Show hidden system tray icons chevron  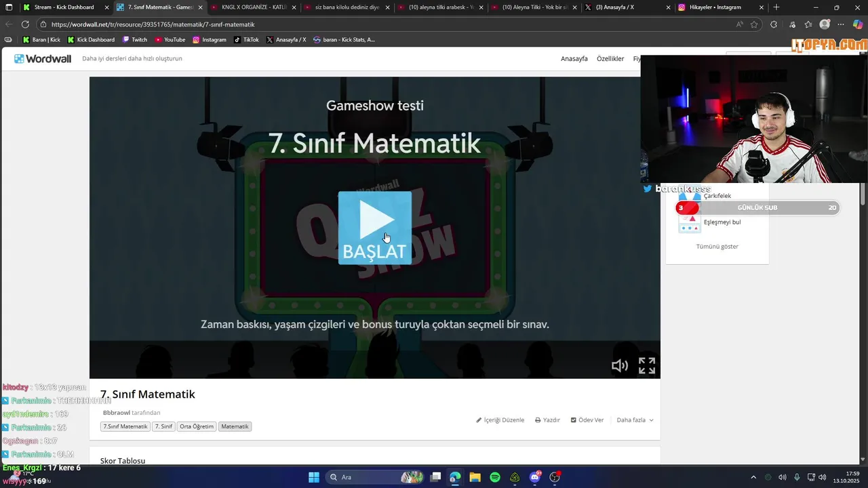click(753, 477)
